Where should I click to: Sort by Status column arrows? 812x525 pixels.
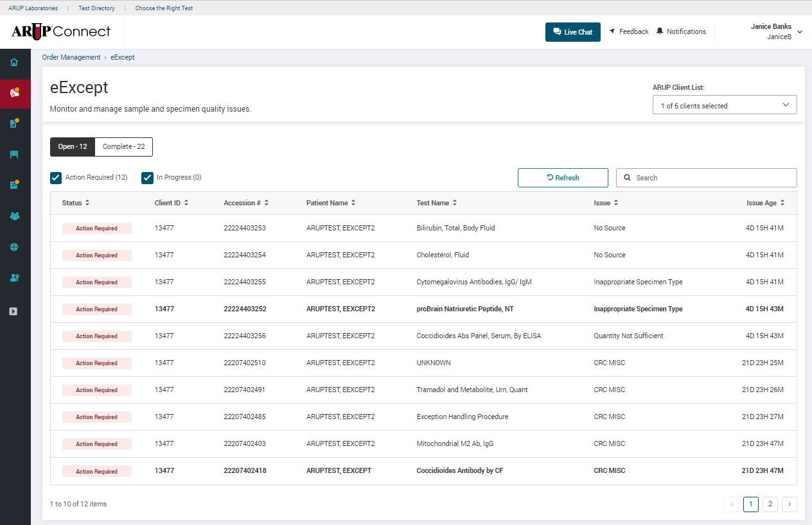[87, 203]
